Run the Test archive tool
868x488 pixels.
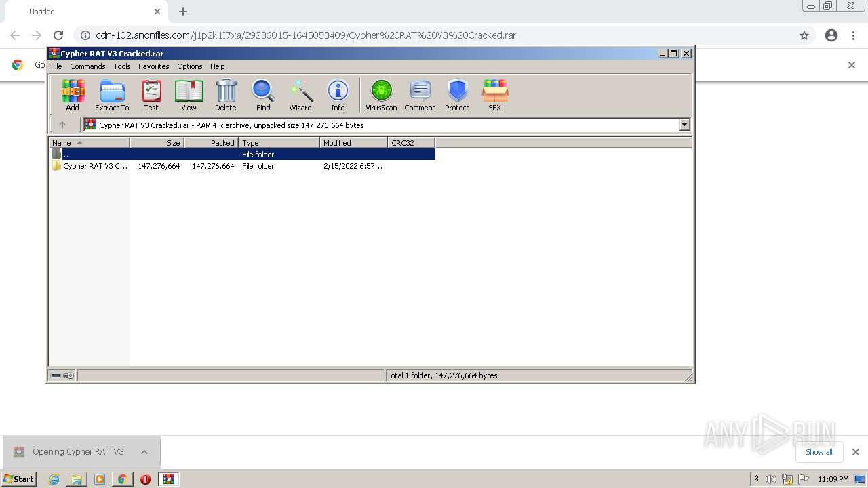coord(151,95)
